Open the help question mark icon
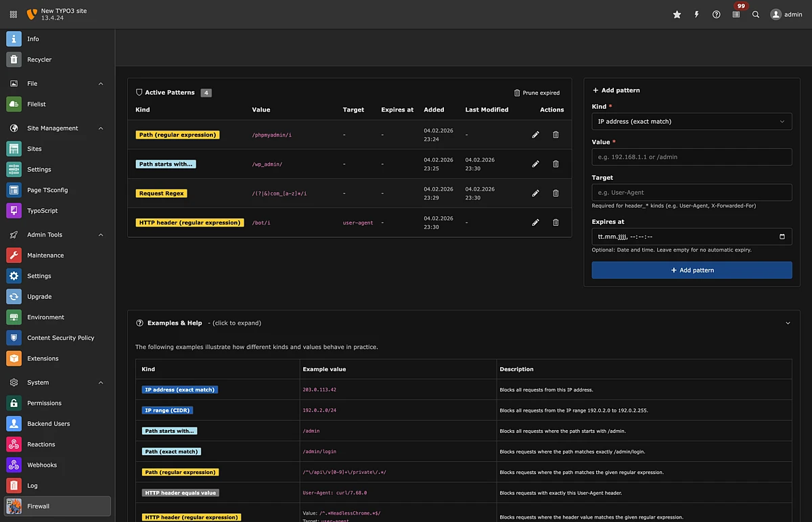 point(716,14)
